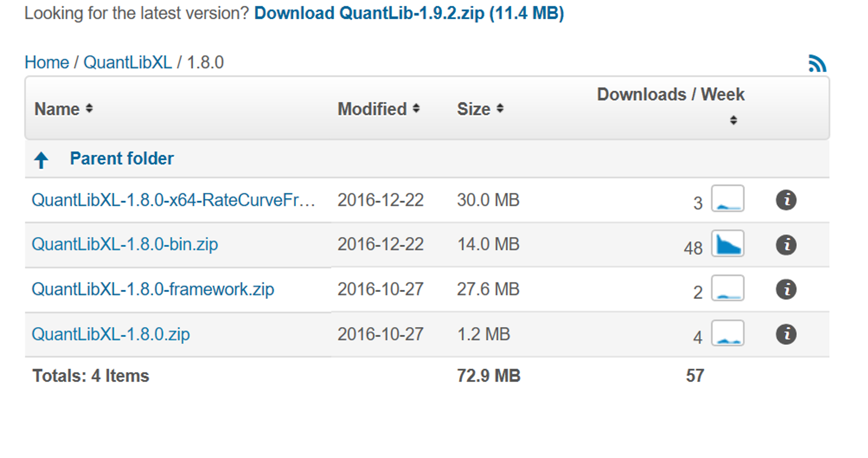Download the QuantLibXL-1.8.0.zip file
Viewport: 868px width, 458px height.
[111, 334]
